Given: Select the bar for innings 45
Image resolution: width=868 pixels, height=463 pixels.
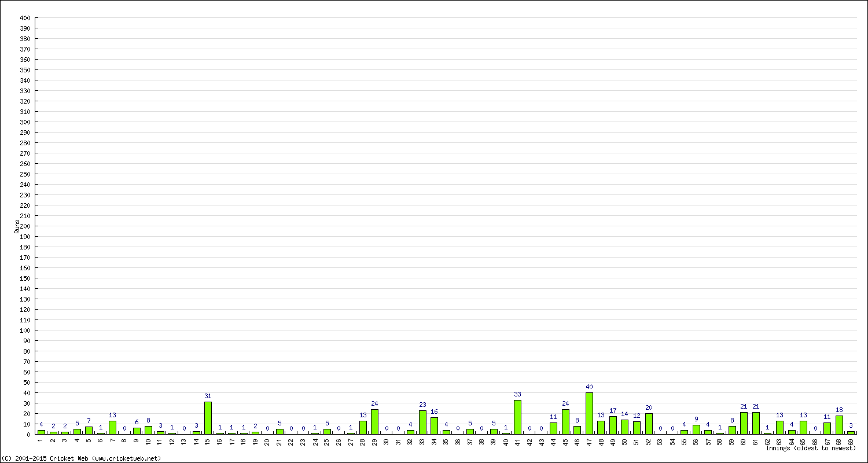Looking at the screenshot, I should (565, 422).
